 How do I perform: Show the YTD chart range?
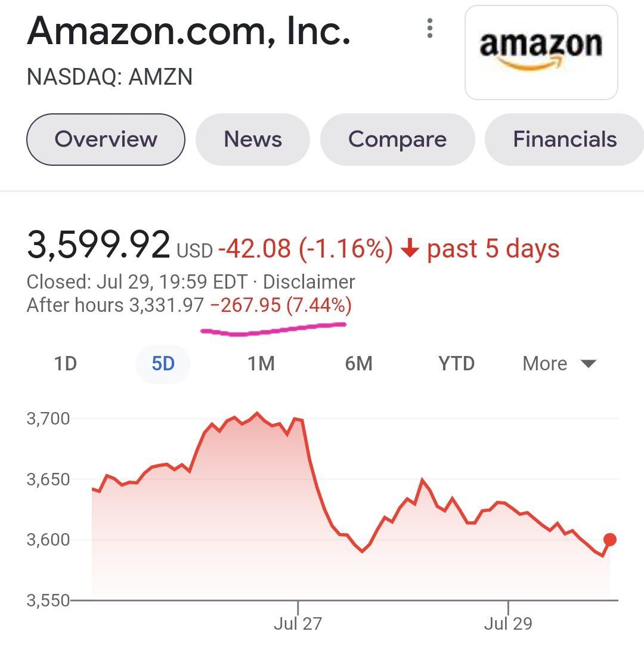point(456,363)
